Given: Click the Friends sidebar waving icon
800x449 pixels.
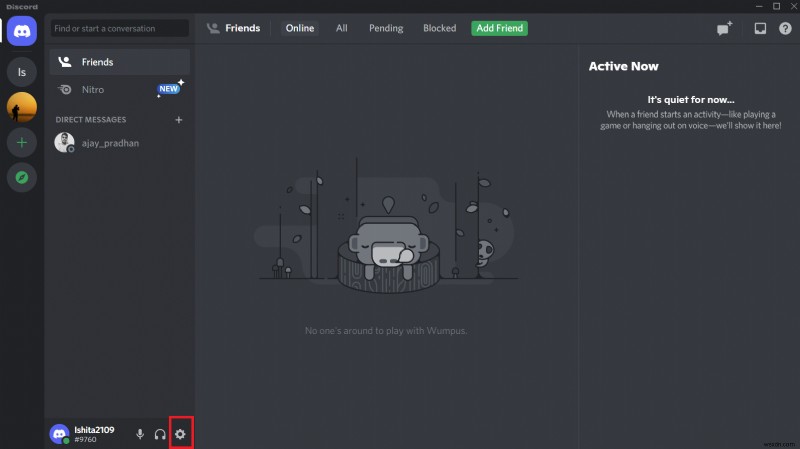Looking at the screenshot, I should click(x=65, y=62).
